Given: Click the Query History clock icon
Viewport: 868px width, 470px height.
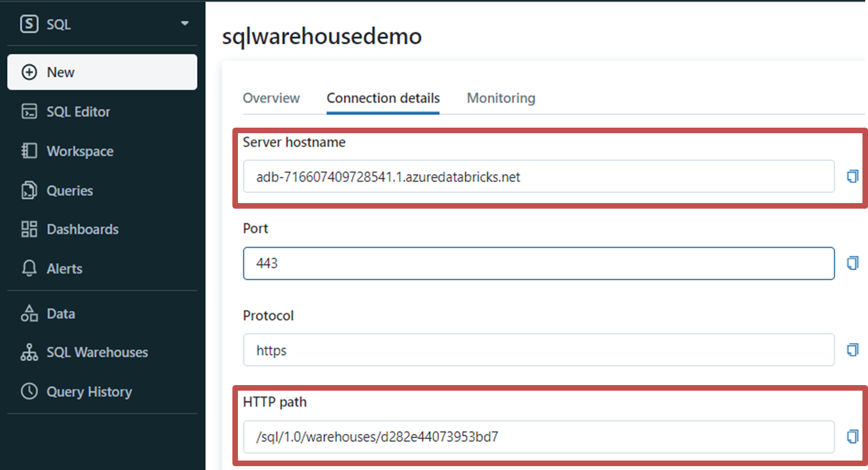Looking at the screenshot, I should pyautogui.click(x=29, y=392).
